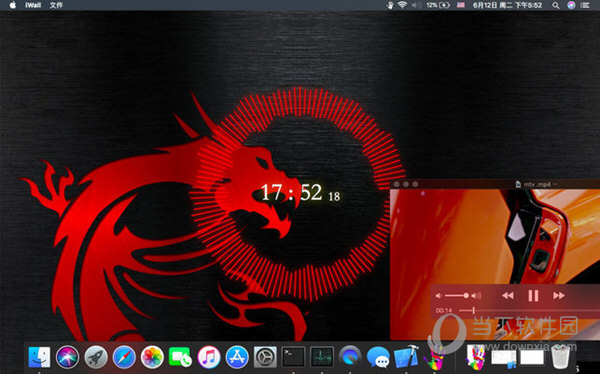Activate Siri from the menu bar
Viewport: 600px width, 374px height.
571,5
